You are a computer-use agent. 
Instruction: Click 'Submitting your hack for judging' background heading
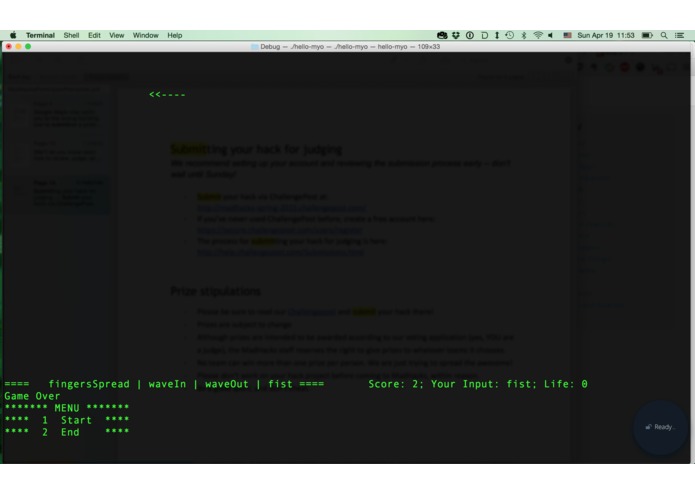(x=256, y=149)
